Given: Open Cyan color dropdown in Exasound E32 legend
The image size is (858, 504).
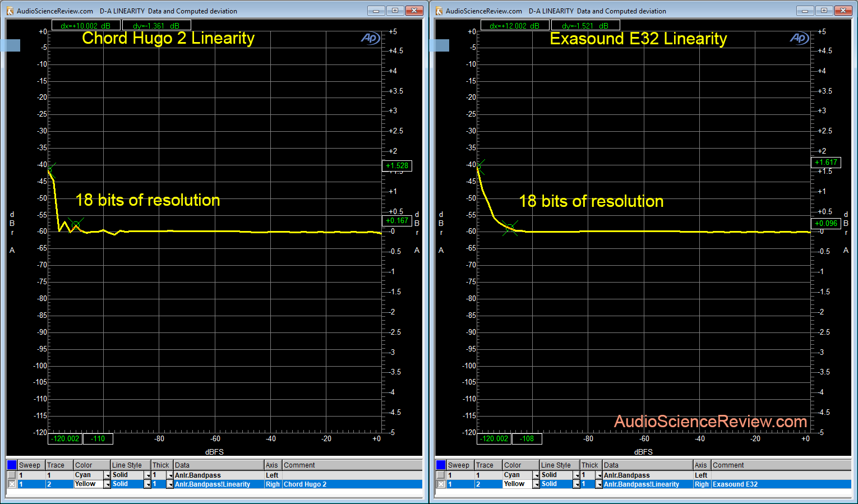Looking at the screenshot, I should [x=536, y=475].
